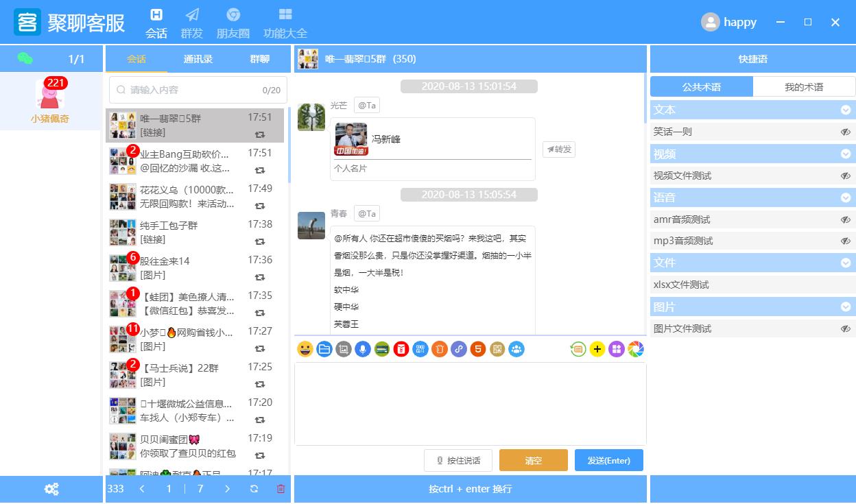
Task: Toggle eye visibility for mp3音频测试
Action: pos(846,241)
